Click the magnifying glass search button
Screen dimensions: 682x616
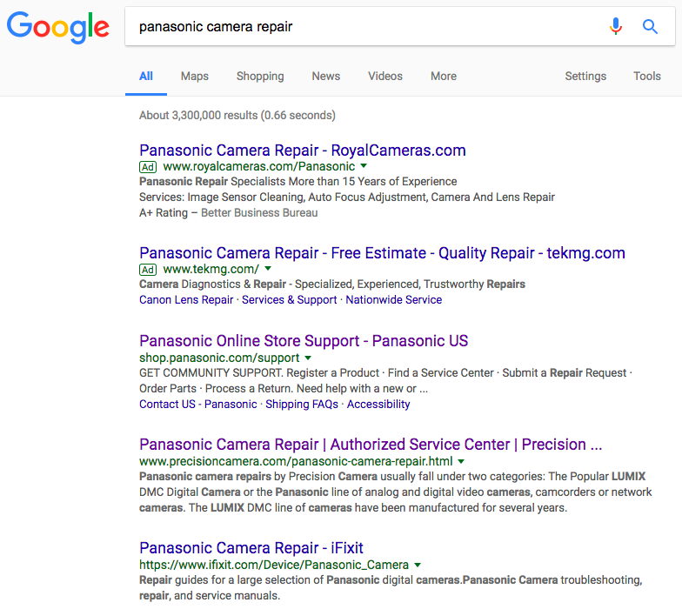click(x=650, y=26)
